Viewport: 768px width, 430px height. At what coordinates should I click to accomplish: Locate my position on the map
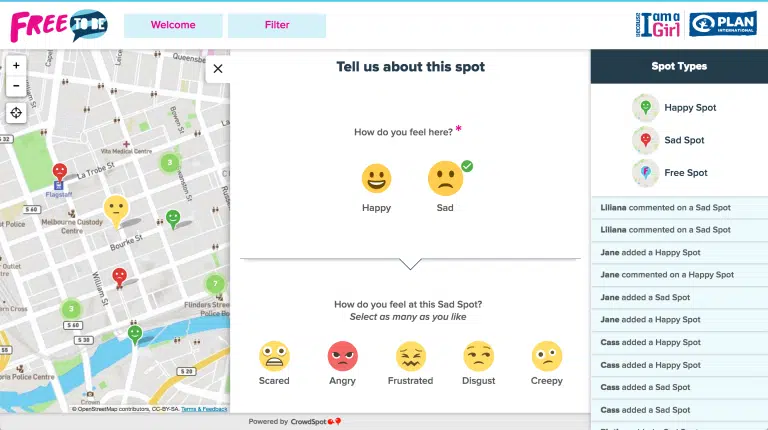pyautogui.click(x=16, y=113)
